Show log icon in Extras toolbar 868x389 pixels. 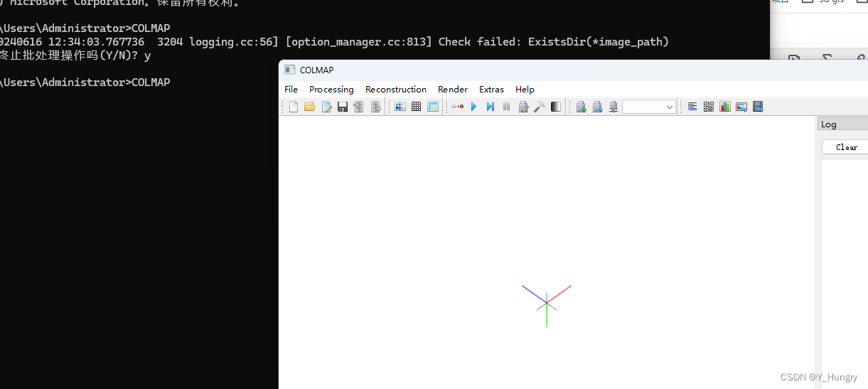[692, 107]
